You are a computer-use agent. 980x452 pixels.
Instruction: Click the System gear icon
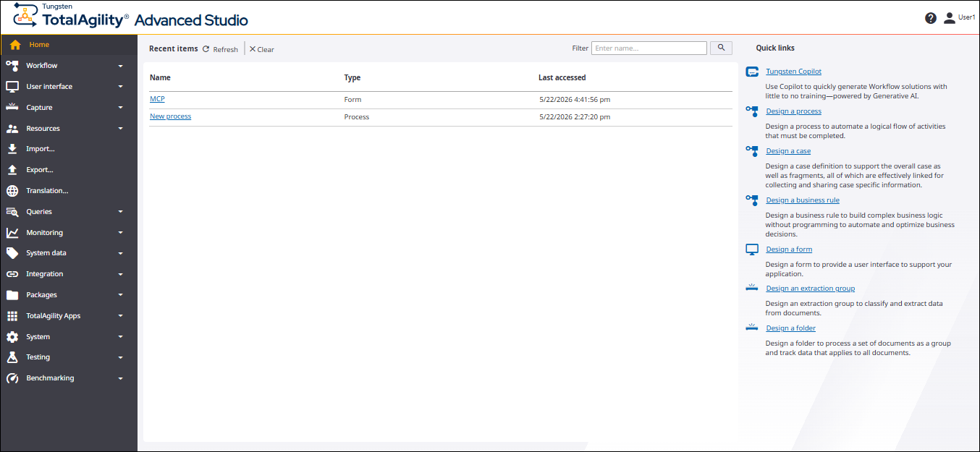pos(12,337)
